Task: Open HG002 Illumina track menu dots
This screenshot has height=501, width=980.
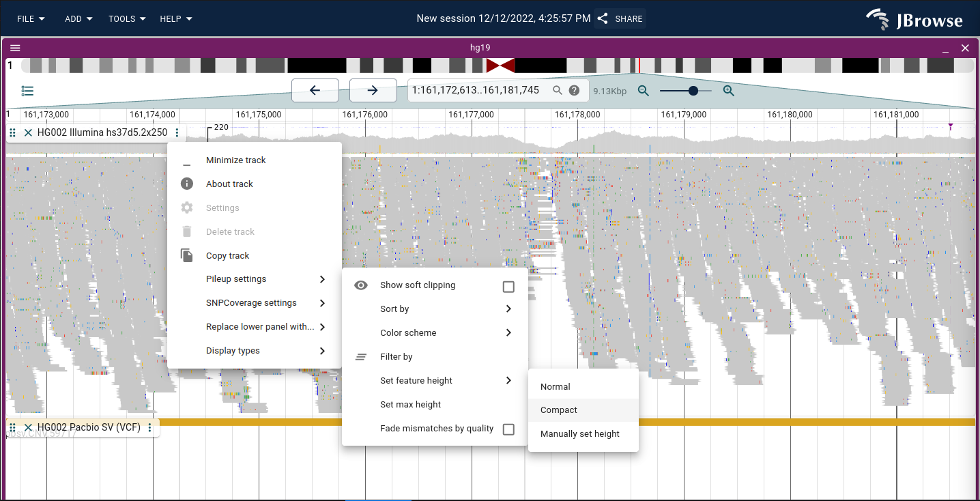Action: coord(177,132)
